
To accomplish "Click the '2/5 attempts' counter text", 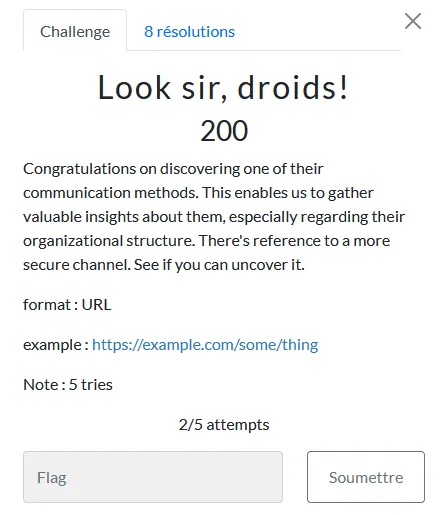I will (x=224, y=425).
